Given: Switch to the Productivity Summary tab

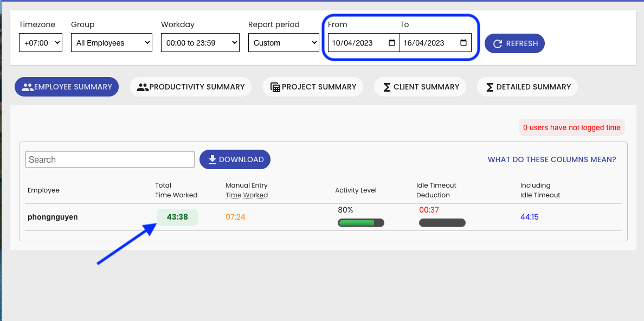Looking at the screenshot, I should click(x=190, y=87).
